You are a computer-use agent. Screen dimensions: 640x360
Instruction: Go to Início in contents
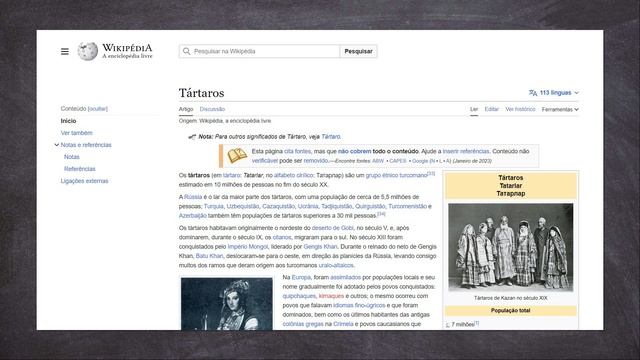point(68,121)
